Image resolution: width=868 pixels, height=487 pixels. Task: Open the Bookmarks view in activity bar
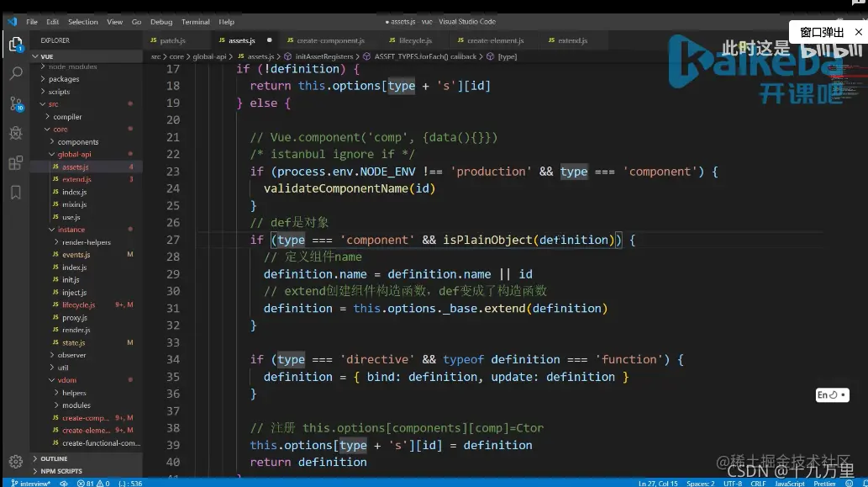point(15,193)
